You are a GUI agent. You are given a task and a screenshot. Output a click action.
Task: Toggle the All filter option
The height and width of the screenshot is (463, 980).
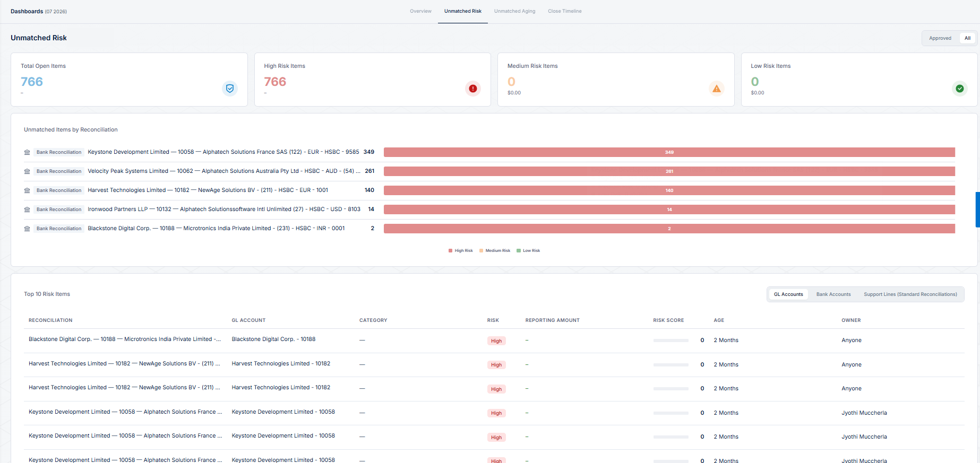pyautogui.click(x=967, y=38)
